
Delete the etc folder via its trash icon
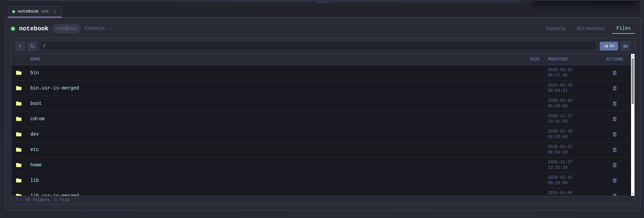coord(614,150)
